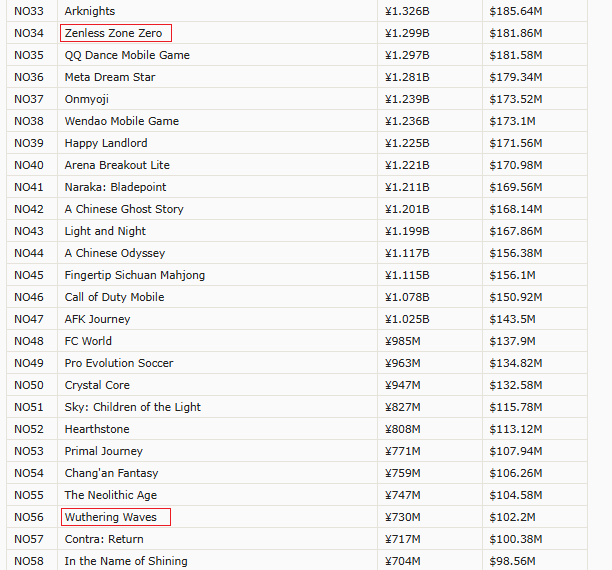
Task: Click the $185.64M dollar value
Action: pyautogui.click(x=516, y=11)
